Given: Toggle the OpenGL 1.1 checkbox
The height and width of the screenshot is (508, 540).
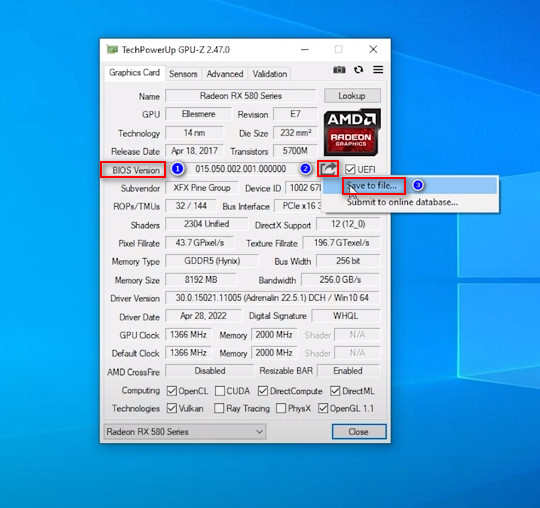Looking at the screenshot, I should [x=323, y=408].
